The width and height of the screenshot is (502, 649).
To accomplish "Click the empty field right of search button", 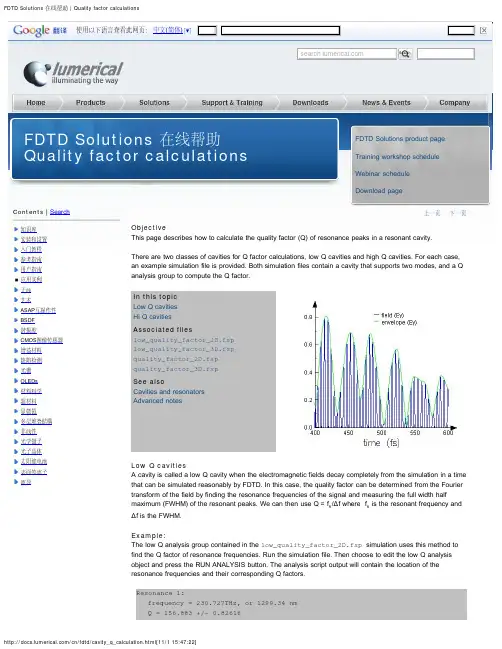I will [x=445, y=54].
